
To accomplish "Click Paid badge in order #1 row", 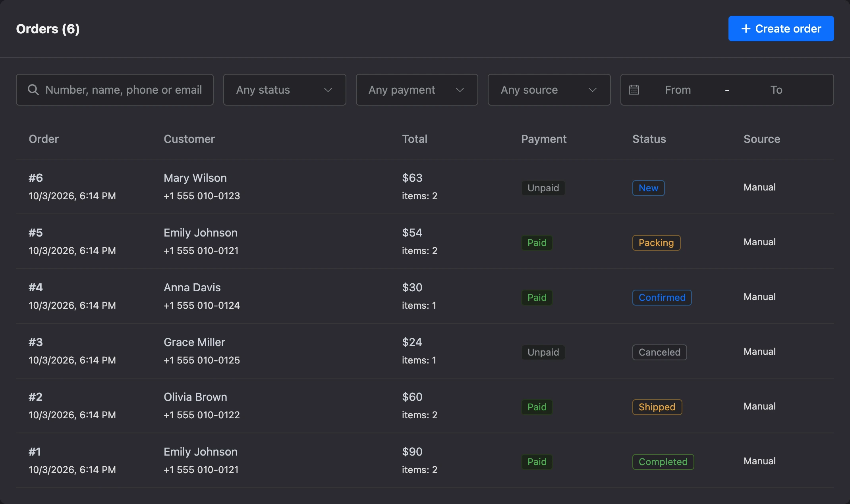I will click(x=537, y=462).
